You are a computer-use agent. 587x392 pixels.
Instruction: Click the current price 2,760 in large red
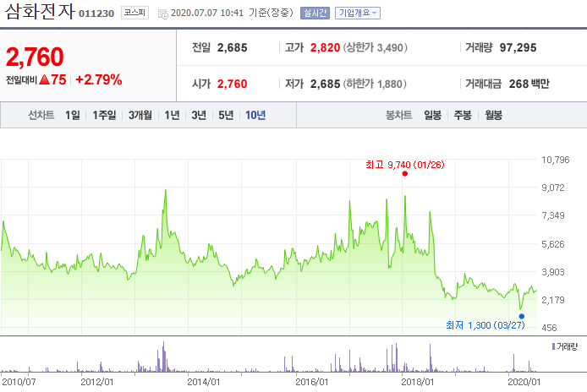pyautogui.click(x=35, y=57)
